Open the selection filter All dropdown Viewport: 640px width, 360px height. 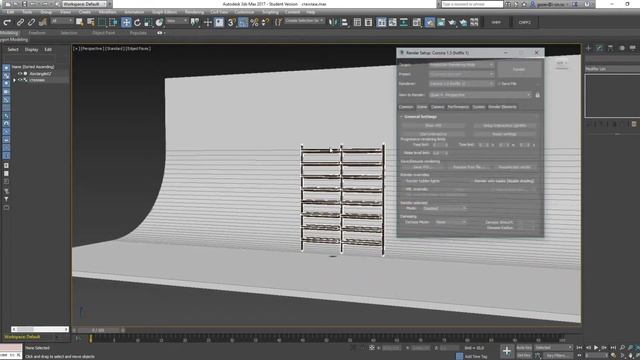click(62, 21)
